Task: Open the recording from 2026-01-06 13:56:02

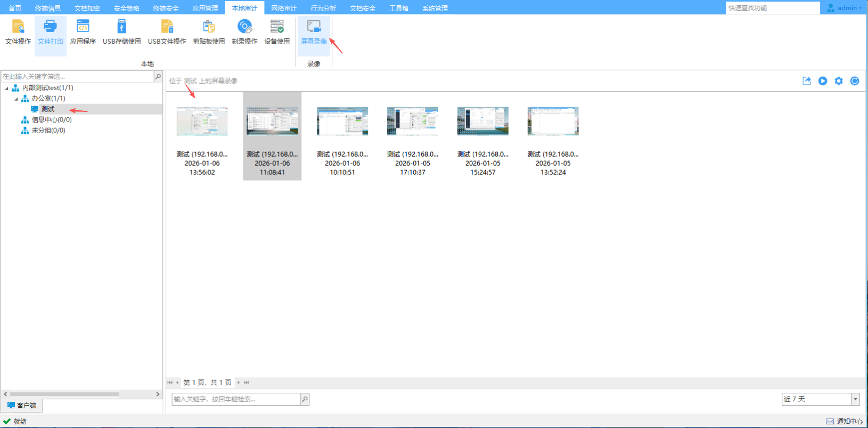Action: pos(202,122)
